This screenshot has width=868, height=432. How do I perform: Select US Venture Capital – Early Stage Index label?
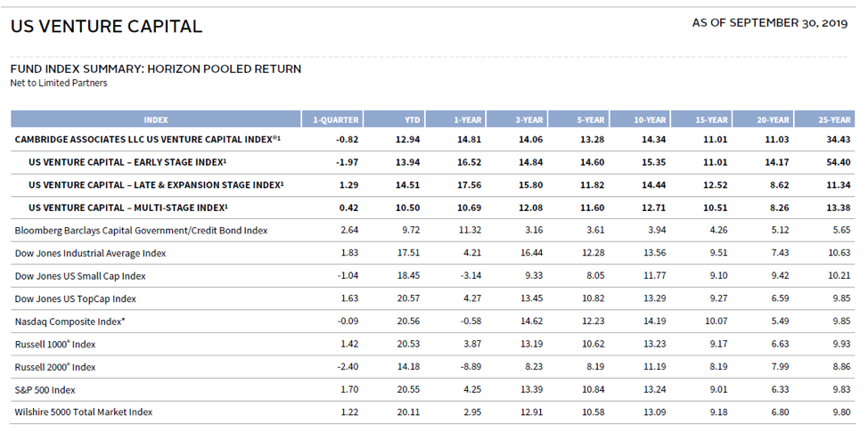(127, 162)
